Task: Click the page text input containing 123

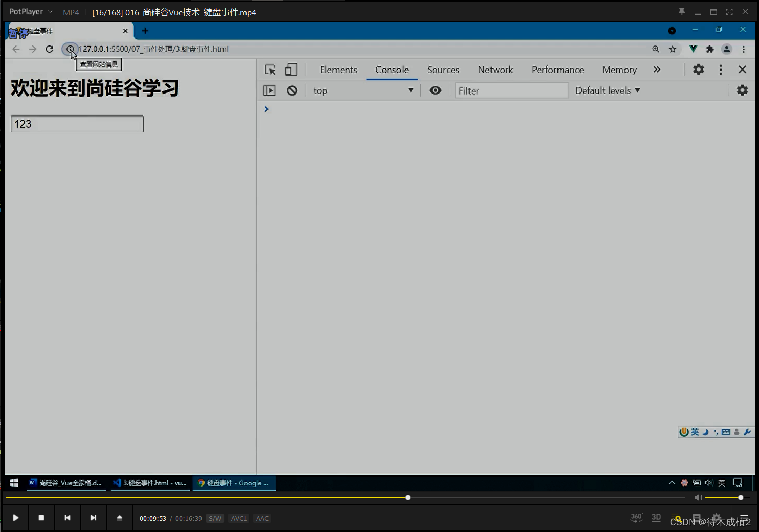Action: pos(77,124)
